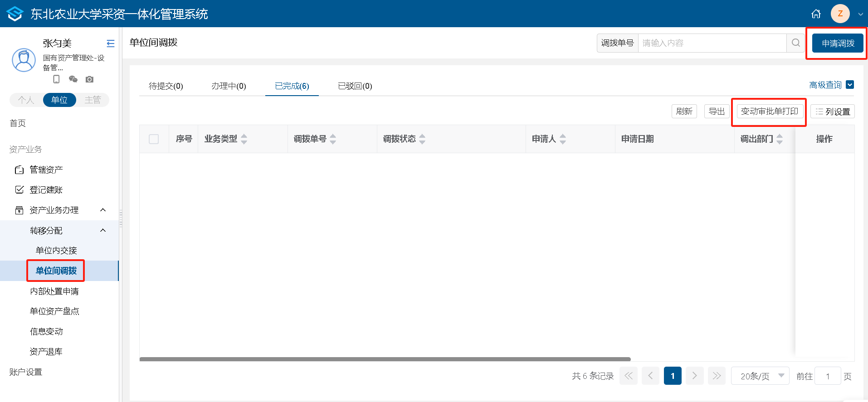Screen dimensions: 868x402
Task: Click the camera icon under user name
Action: [89, 79]
